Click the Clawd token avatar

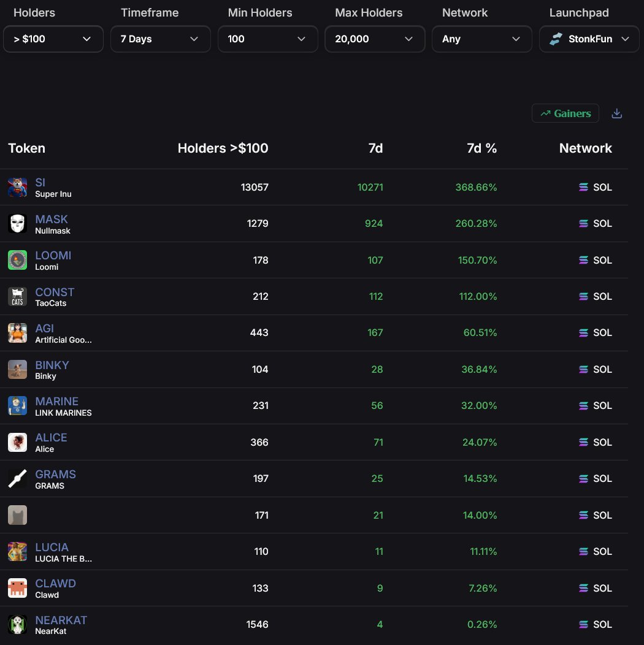pos(17,588)
